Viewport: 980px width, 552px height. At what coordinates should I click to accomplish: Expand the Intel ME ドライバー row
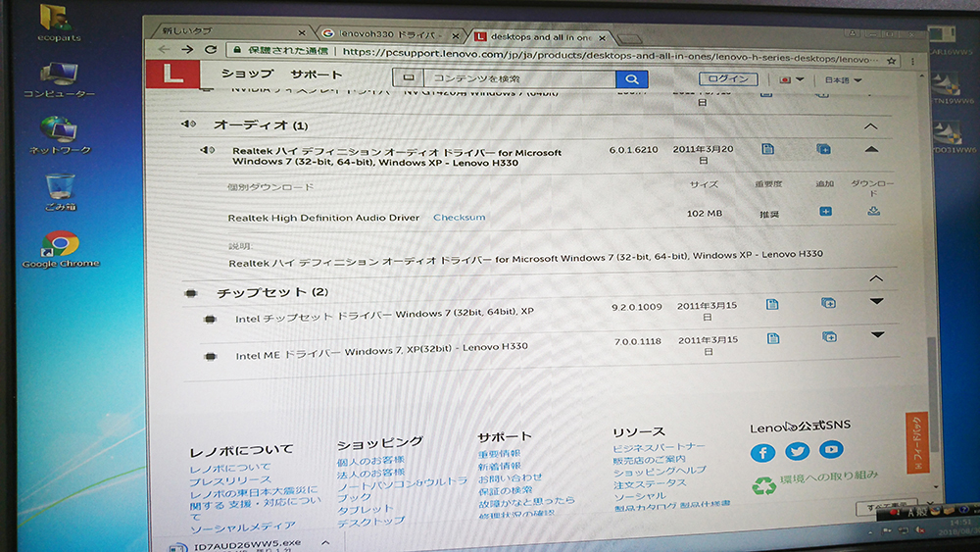point(876,335)
